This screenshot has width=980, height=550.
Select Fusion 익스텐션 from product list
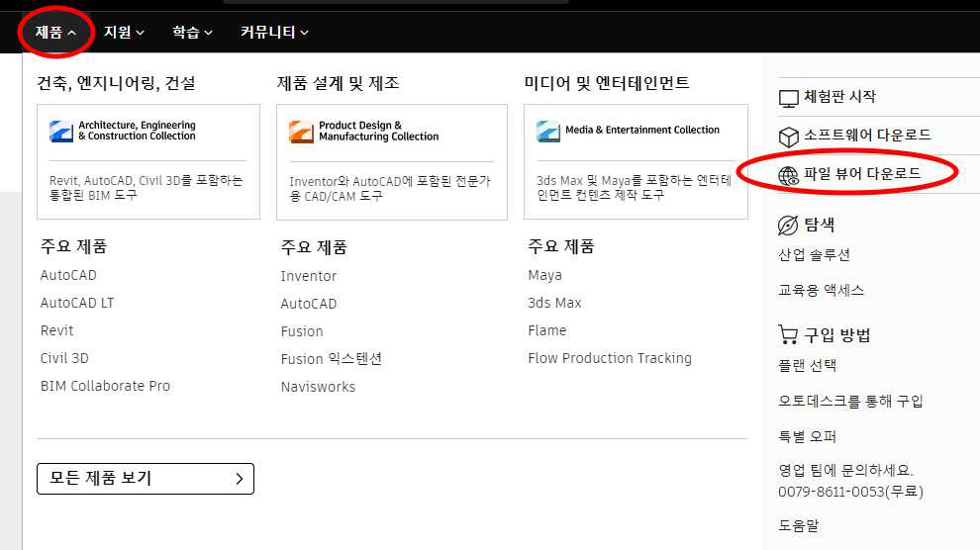coord(331,359)
